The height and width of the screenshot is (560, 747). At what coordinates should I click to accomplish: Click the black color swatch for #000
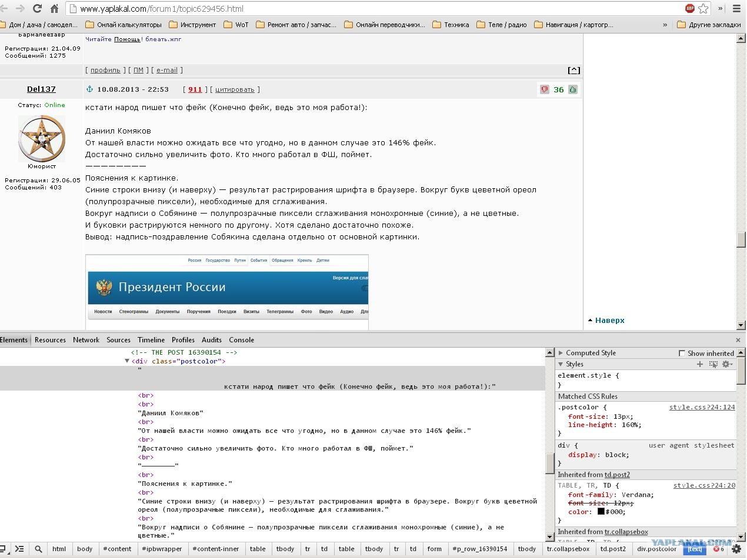point(601,511)
